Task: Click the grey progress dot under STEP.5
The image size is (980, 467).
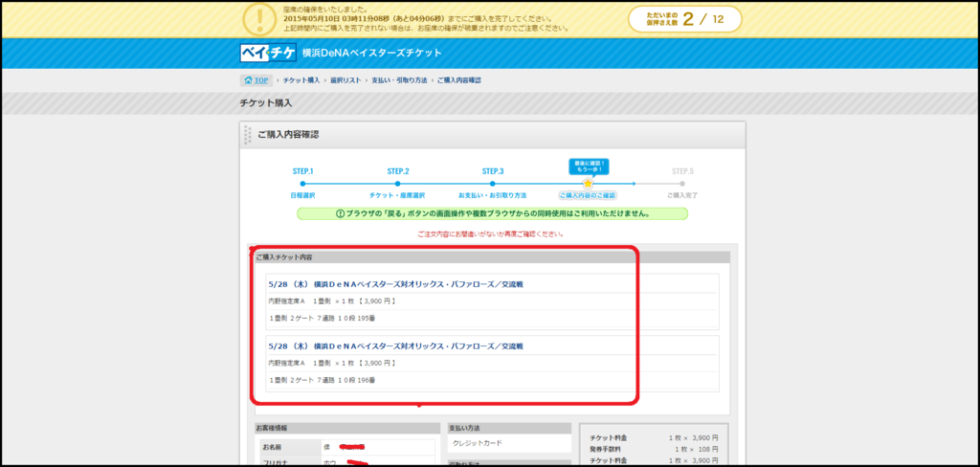Action: point(682,184)
